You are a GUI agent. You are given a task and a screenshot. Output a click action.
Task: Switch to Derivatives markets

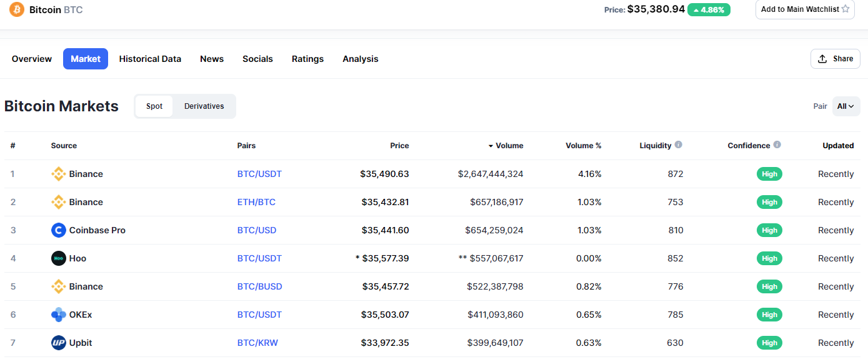tap(204, 106)
